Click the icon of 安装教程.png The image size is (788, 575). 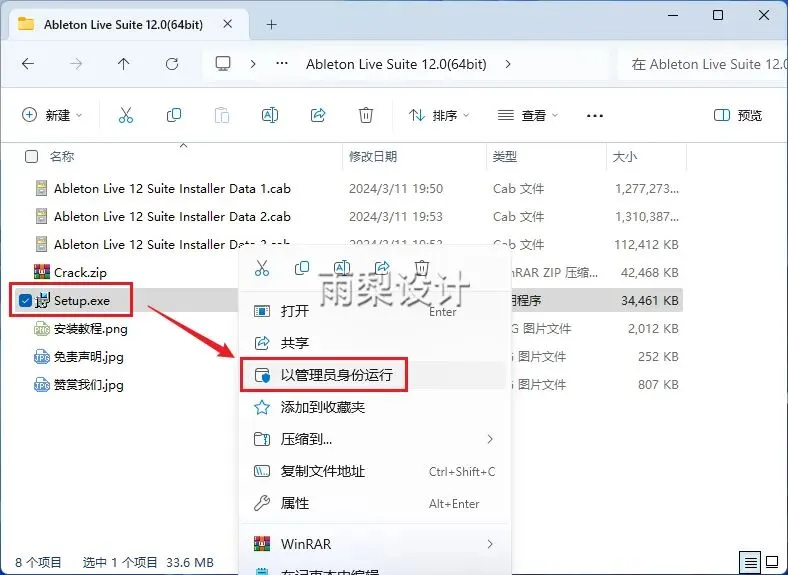pyautogui.click(x=42, y=329)
